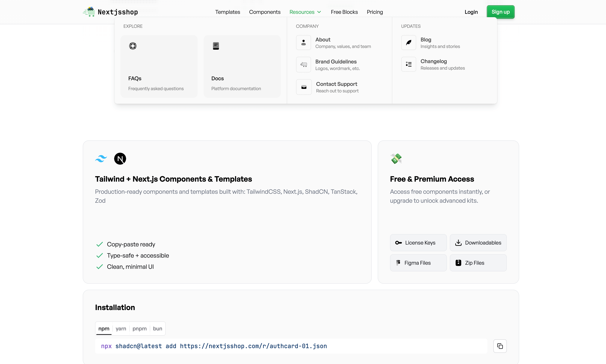The image size is (606, 364).
Task: Open the Brand Guidelines link
Action: pos(328,65)
